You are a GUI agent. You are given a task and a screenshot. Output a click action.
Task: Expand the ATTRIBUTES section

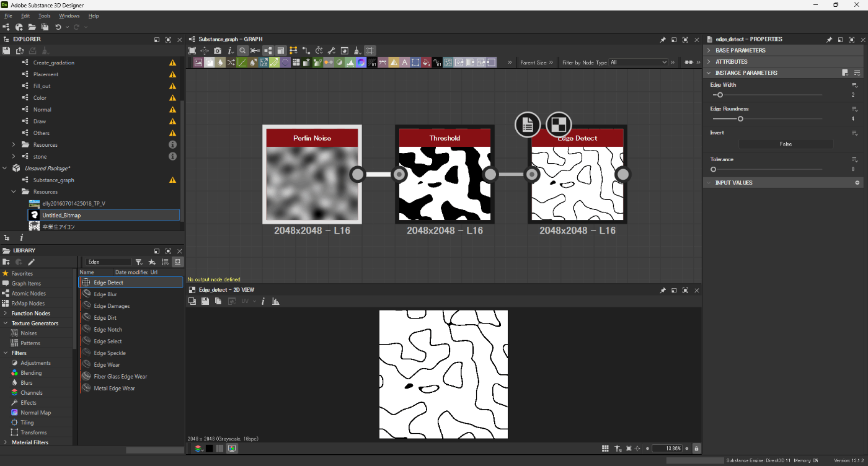(709, 61)
